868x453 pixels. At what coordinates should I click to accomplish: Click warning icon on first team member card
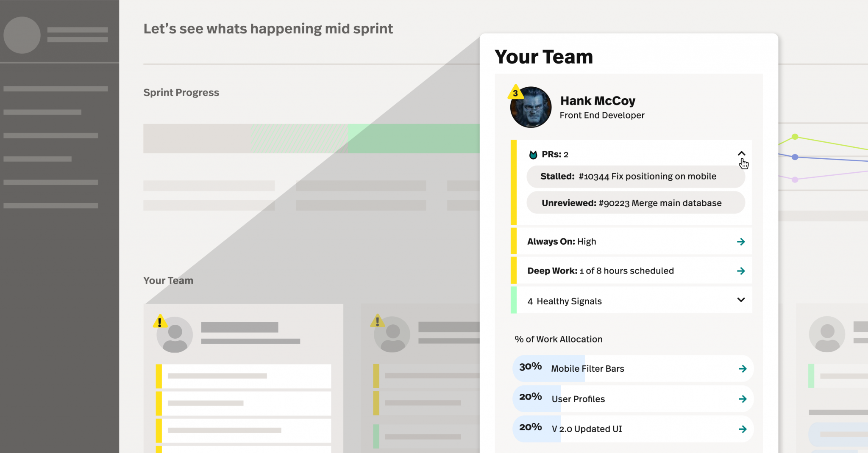point(159,321)
